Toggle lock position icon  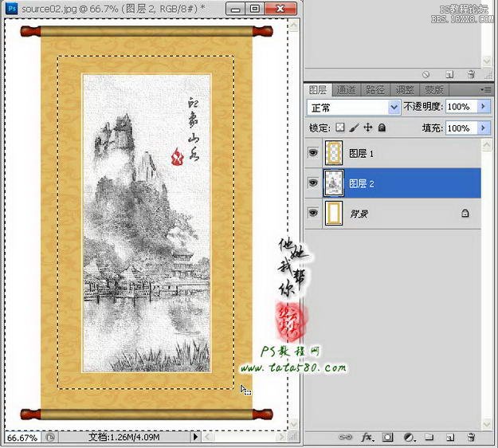coord(368,128)
